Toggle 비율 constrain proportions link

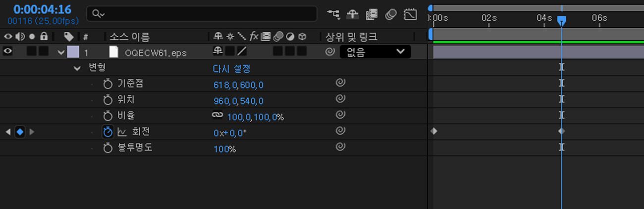pos(218,115)
